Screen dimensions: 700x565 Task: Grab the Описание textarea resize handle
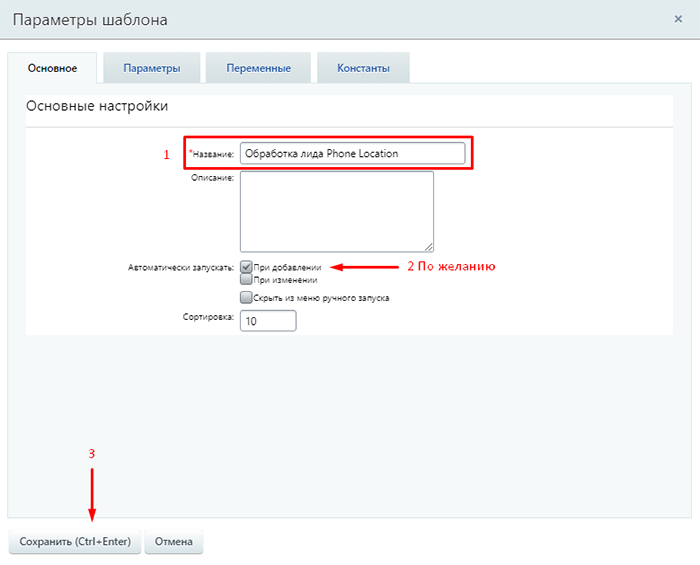click(429, 247)
